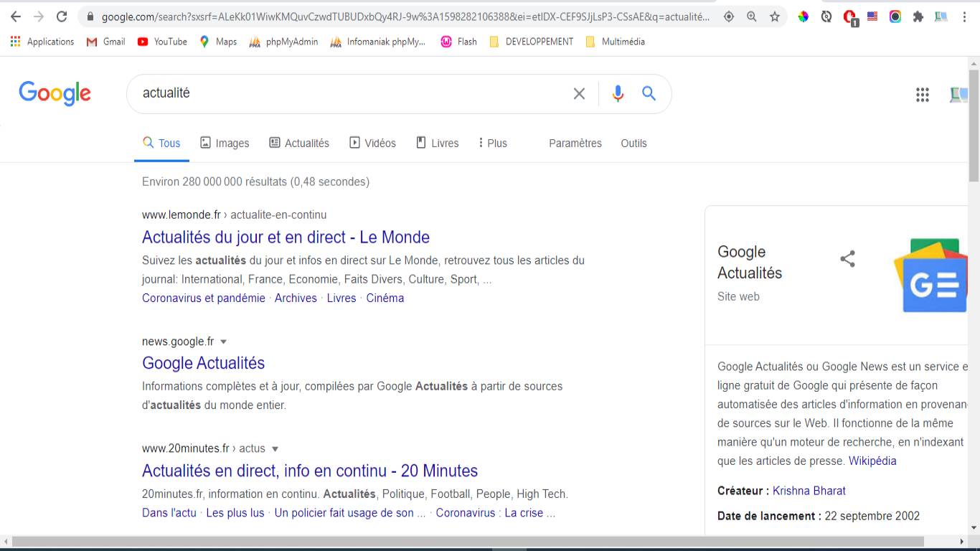Switch to the Livres tab
Image resolution: width=980 pixels, height=551 pixels.
437,143
